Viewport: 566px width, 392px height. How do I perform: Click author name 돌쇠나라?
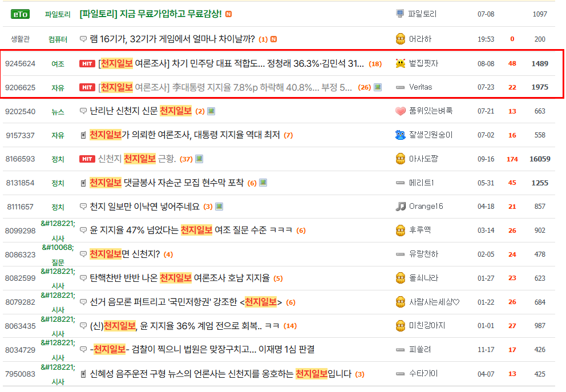click(423, 278)
